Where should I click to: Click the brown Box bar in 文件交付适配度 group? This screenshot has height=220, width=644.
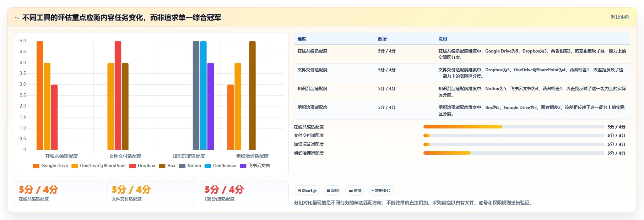click(x=125, y=106)
